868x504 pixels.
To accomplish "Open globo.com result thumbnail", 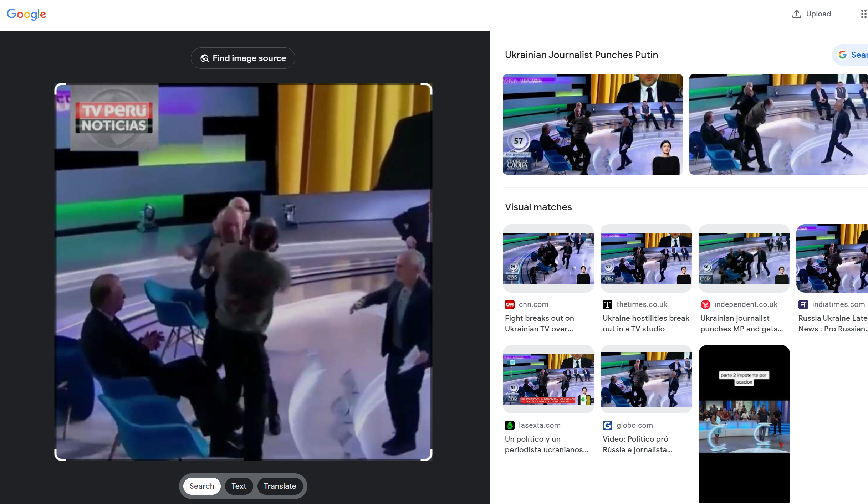I will tap(646, 379).
